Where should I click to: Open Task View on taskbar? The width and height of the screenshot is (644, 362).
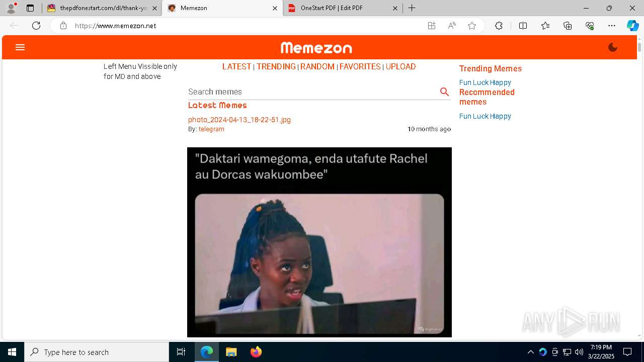[181, 352]
